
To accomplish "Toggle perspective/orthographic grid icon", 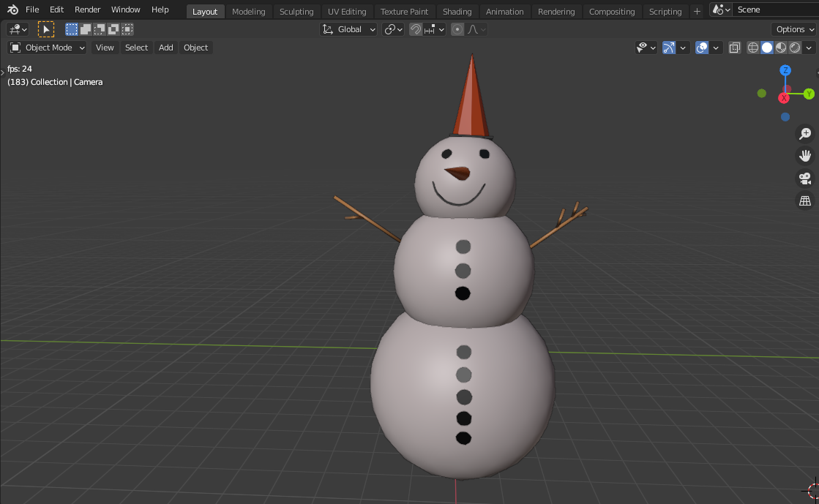I will point(805,200).
